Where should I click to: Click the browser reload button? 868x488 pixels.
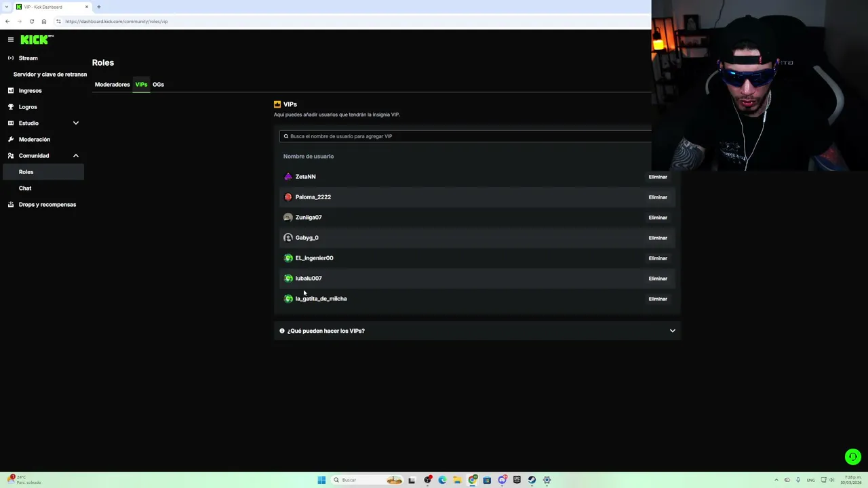[31, 21]
